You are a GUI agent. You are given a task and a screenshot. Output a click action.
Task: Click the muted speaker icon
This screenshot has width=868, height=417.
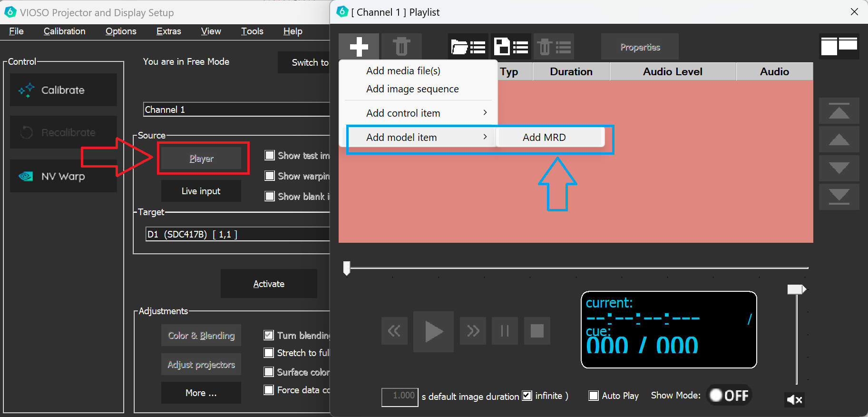(794, 399)
